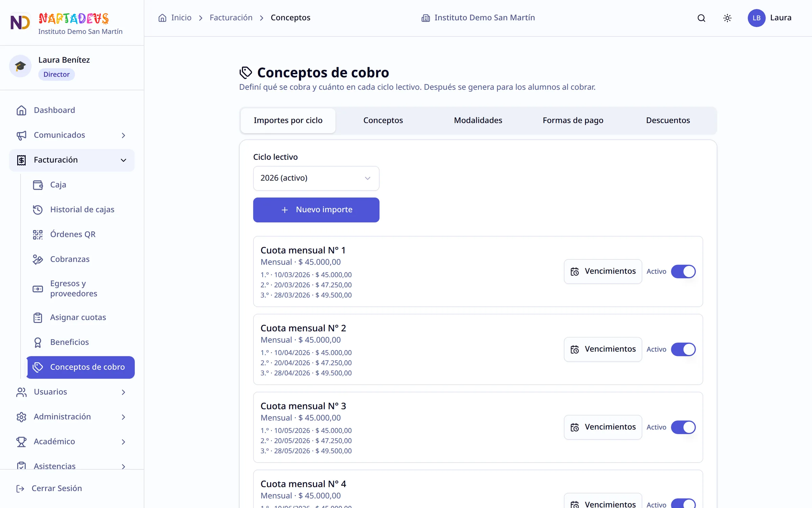
Task: Open the Ciclo lectivo 2026 (activo) dropdown
Action: (x=316, y=178)
